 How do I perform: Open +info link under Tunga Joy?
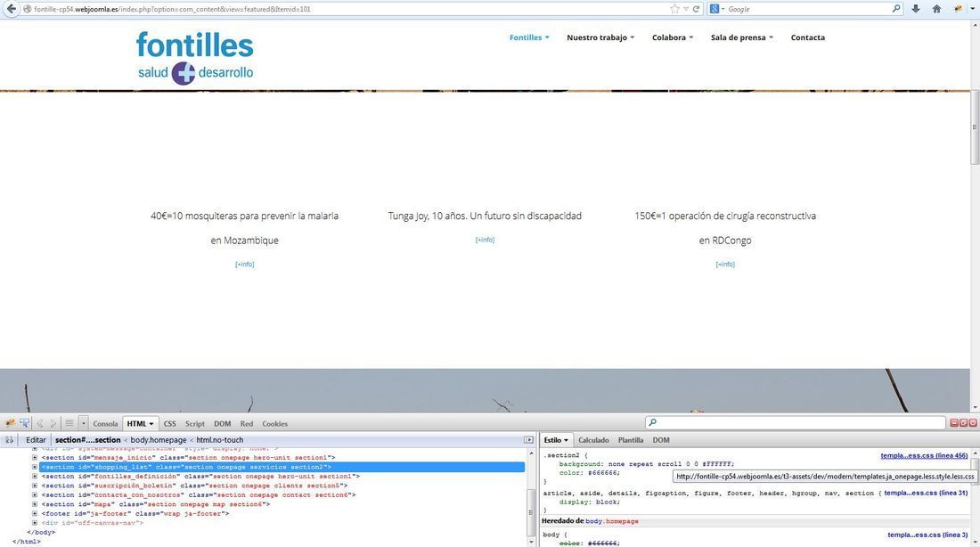coord(485,240)
